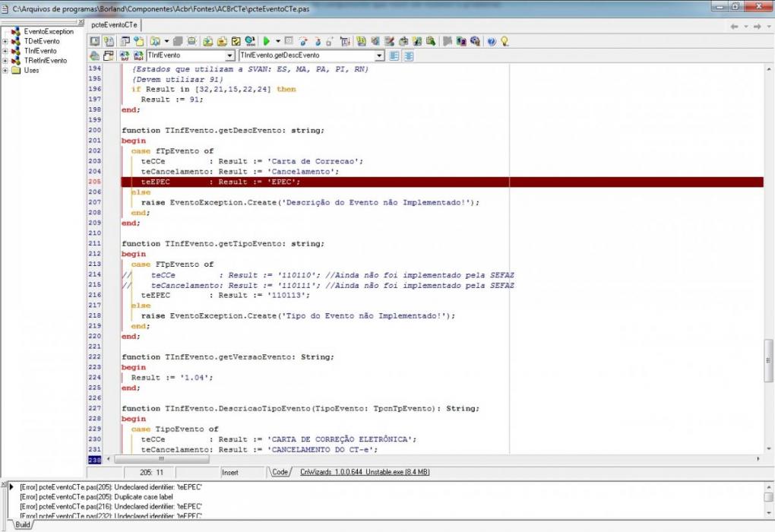Click the editor horizontal scrollbar thumb
This screenshot has height=532, width=775.
point(162,459)
